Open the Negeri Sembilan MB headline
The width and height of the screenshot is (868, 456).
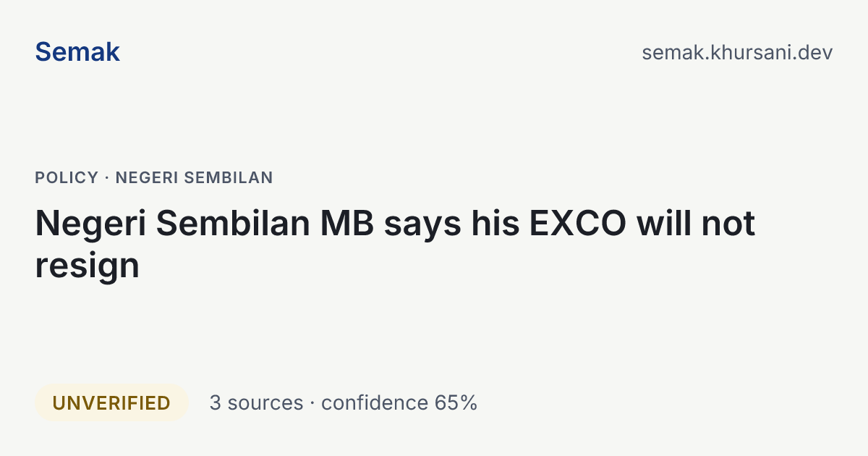pos(395,244)
